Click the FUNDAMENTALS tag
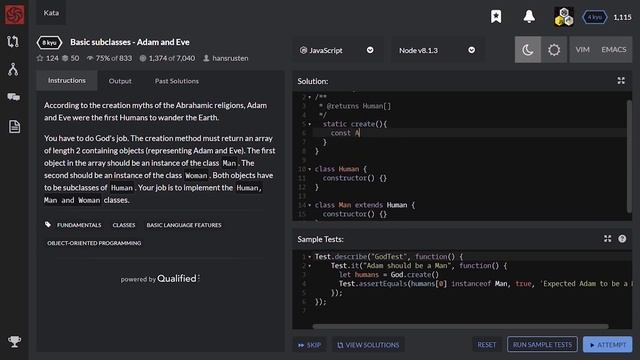 [79, 225]
